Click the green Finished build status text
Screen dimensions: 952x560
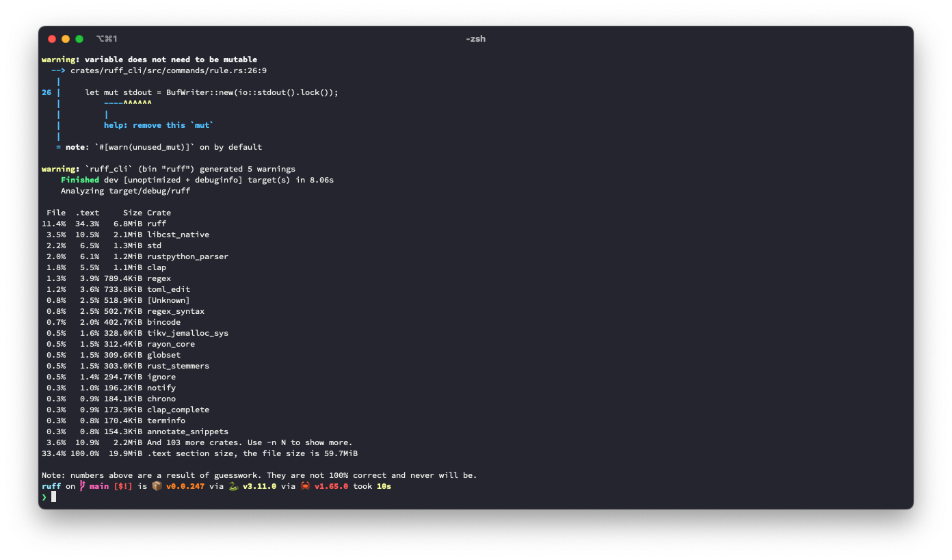pos(80,179)
